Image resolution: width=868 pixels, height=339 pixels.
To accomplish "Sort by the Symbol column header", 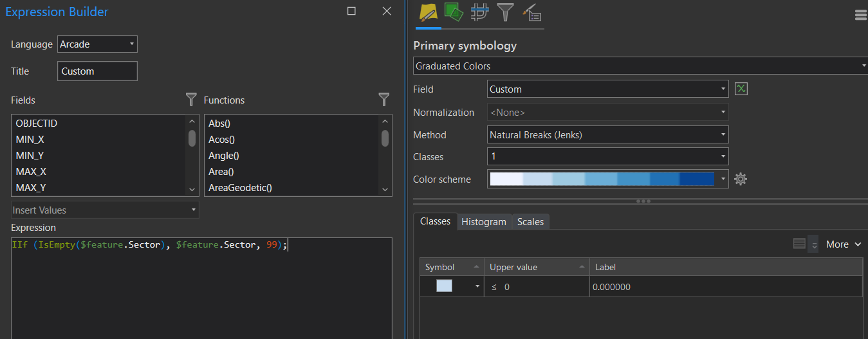I will 452,267.
